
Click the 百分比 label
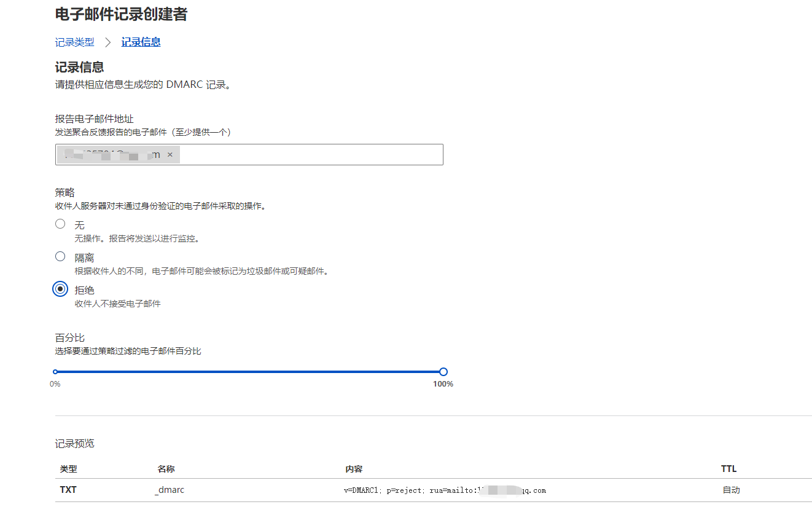pos(70,338)
